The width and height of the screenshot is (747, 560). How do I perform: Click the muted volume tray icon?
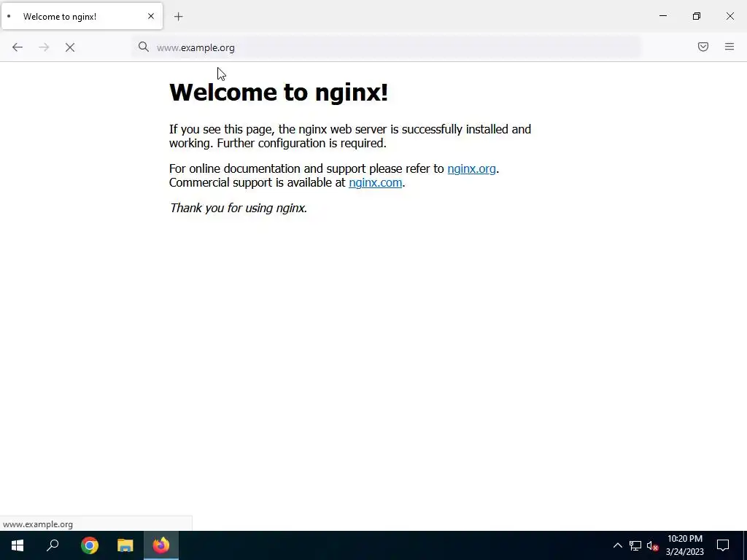652,545
